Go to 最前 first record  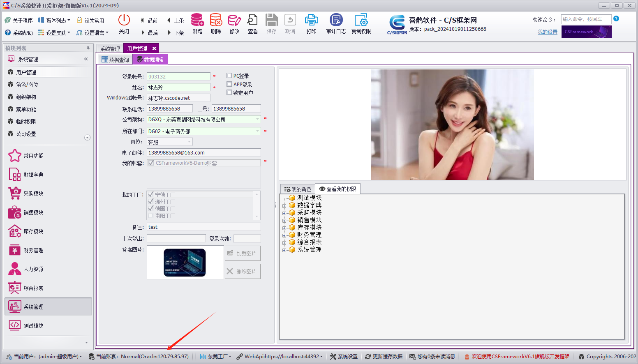(149, 20)
